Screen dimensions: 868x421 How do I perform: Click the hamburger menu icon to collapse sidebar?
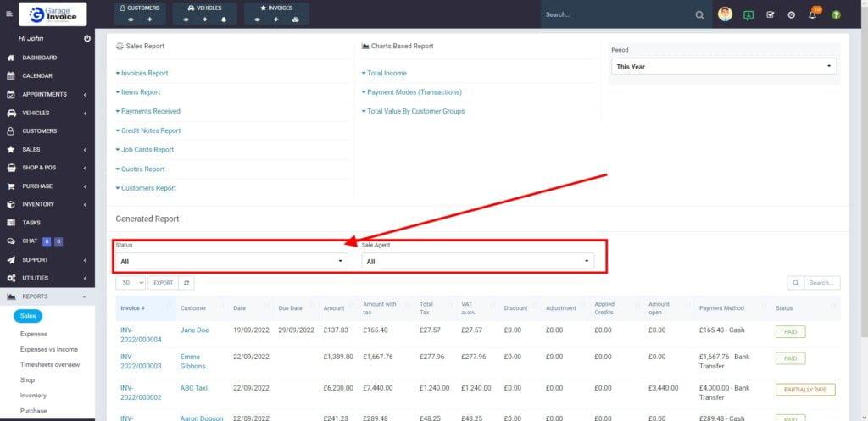tap(9, 14)
